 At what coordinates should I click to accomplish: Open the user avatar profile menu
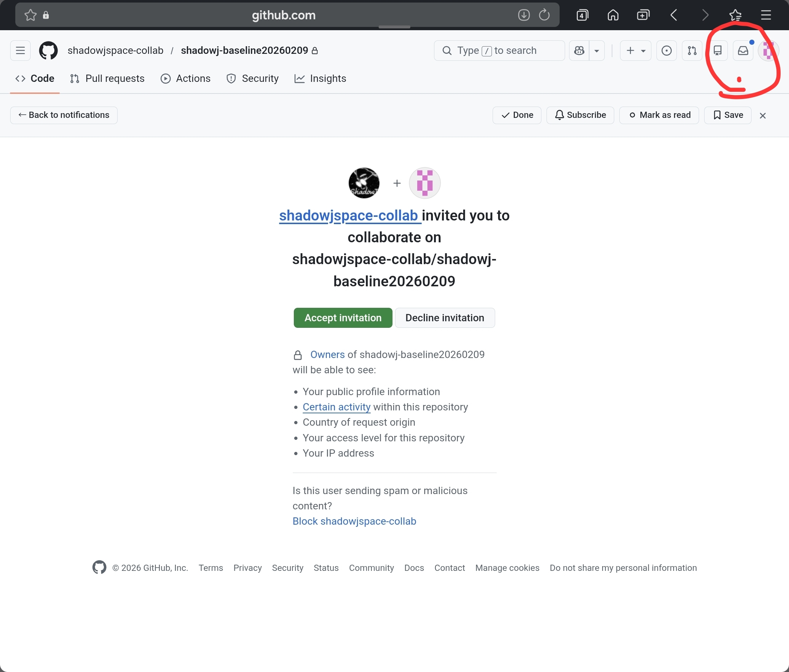(x=768, y=50)
